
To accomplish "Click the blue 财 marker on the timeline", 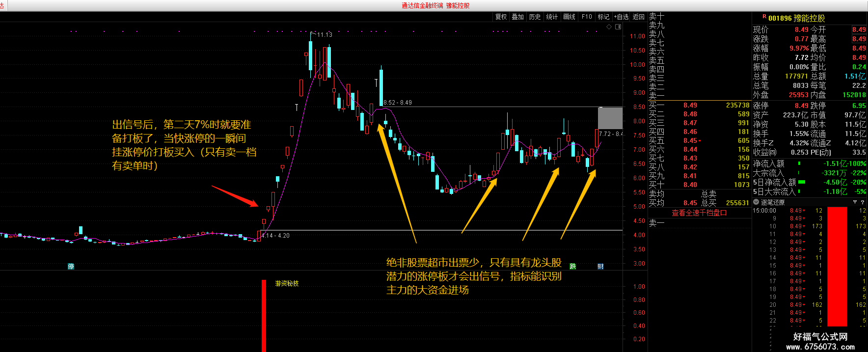I will [x=600, y=266].
